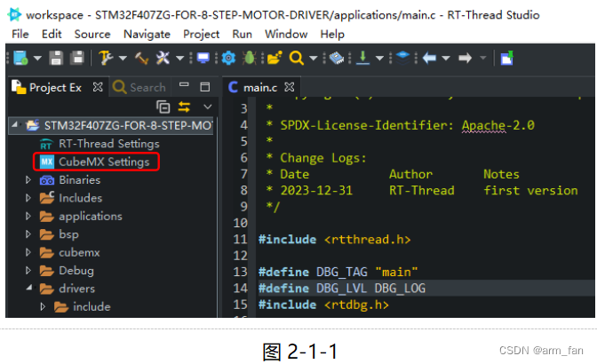Expand the cubemx folder
The height and width of the screenshot is (364, 597).
(x=28, y=252)
